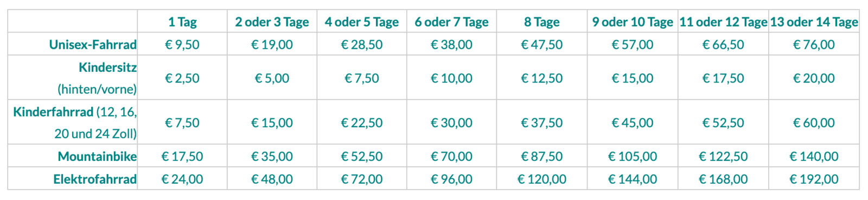Select the € 72,00 Elektrofahrrad price
Screen dimensions: 868x200
tap(362, 179)
